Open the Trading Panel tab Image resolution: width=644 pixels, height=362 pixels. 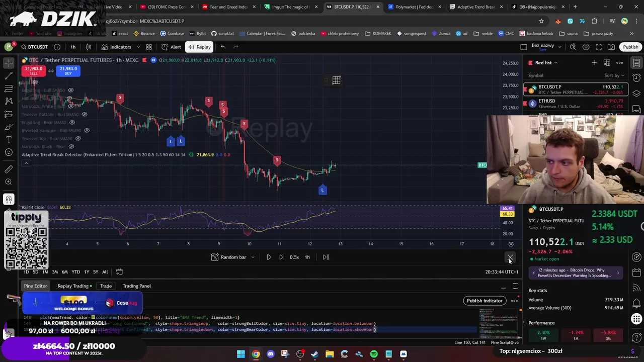[137, 286]
